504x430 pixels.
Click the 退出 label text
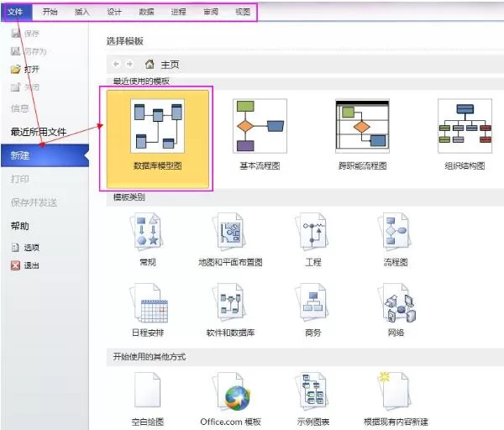point(32,265)
